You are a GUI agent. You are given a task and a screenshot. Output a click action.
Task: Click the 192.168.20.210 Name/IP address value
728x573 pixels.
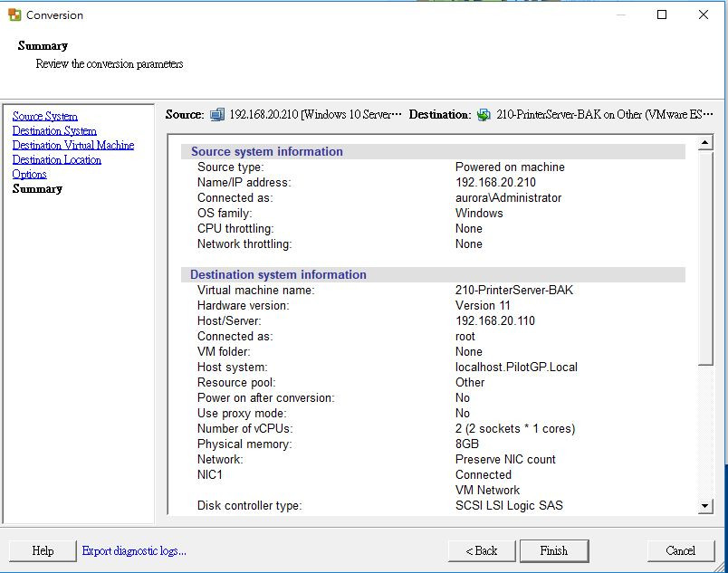coord(495,182)
